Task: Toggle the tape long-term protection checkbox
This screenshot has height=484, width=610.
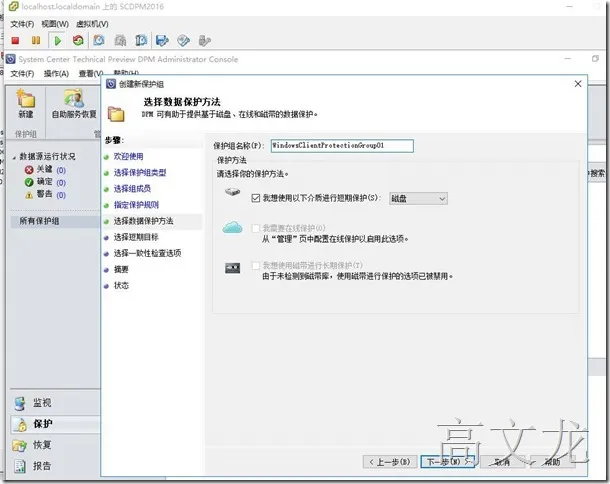Action: [x=256, y=266]
